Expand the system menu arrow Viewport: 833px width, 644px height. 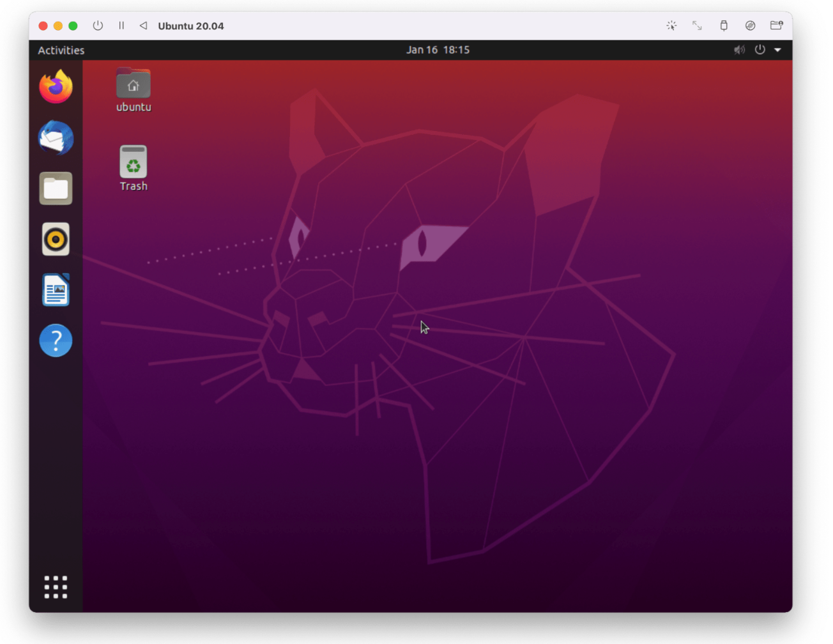tap(777, 50)
